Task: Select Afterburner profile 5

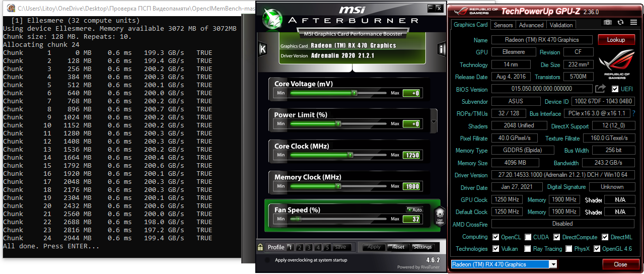Action: [x=326, y=247]
